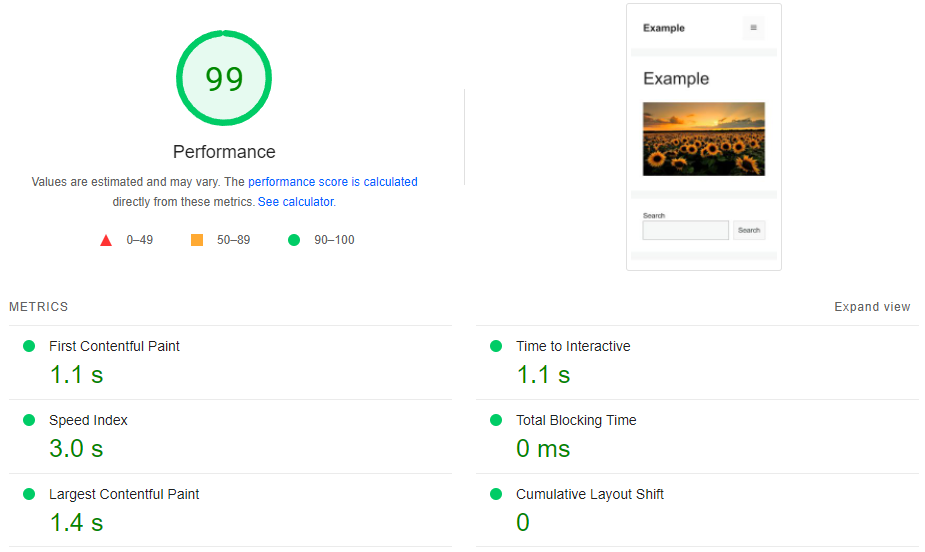925x552 pixels.
Task: Click the sunflower field image in the preview
Action: click(704, 139)
